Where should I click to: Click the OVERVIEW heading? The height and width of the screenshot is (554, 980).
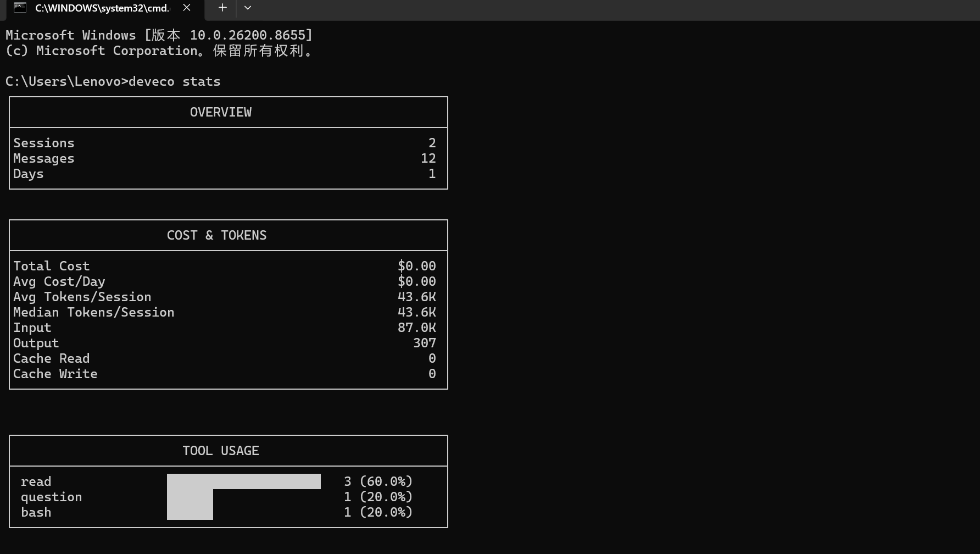[x=221, y=112]
